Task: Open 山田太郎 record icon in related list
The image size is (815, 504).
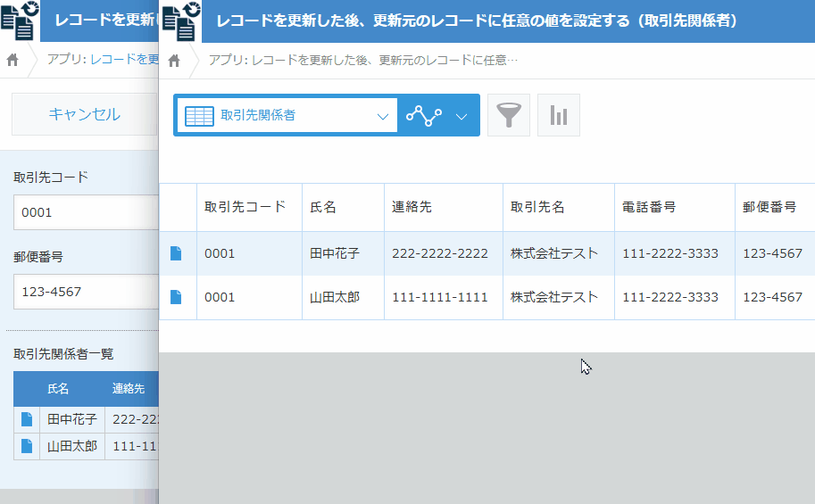Action: (x=27, y=446)
